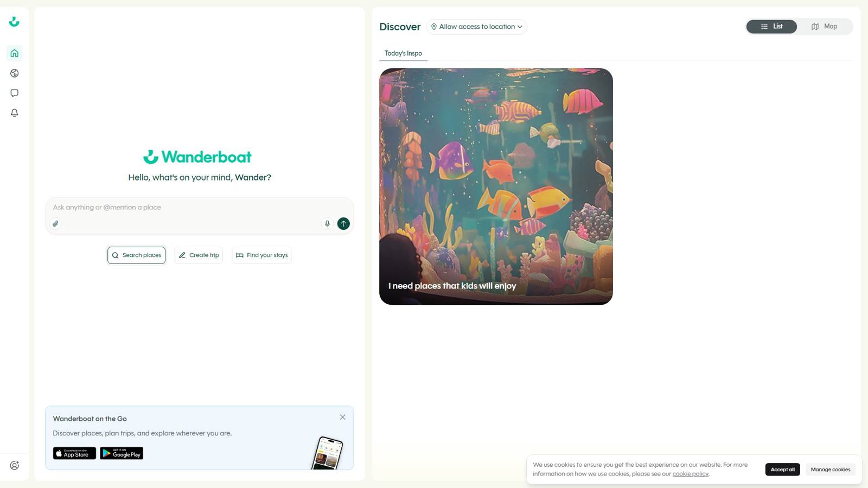Screen dimensions: 868x488
Task: Open the chat bubble icon in the sidebar
Action: 15,93
